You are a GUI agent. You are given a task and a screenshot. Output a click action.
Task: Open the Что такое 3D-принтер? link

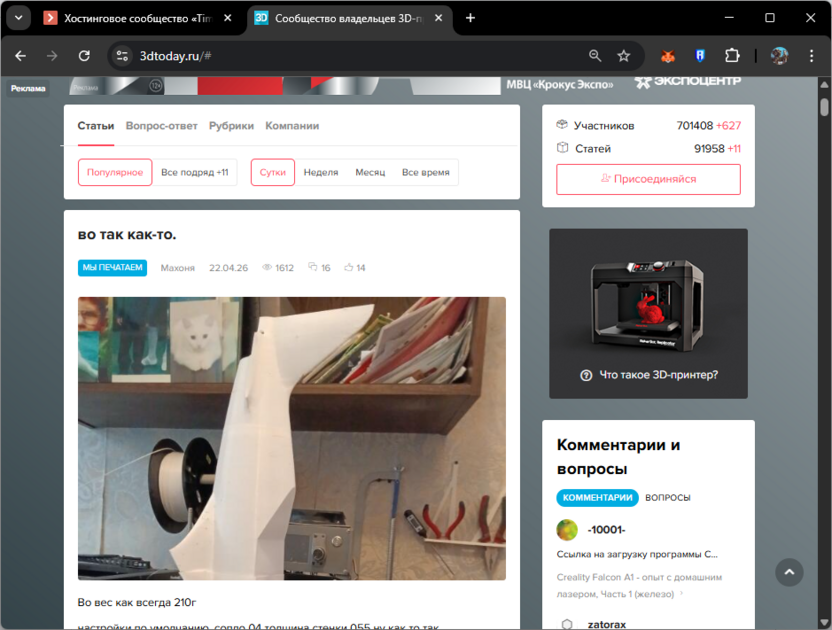click(658, 375)
